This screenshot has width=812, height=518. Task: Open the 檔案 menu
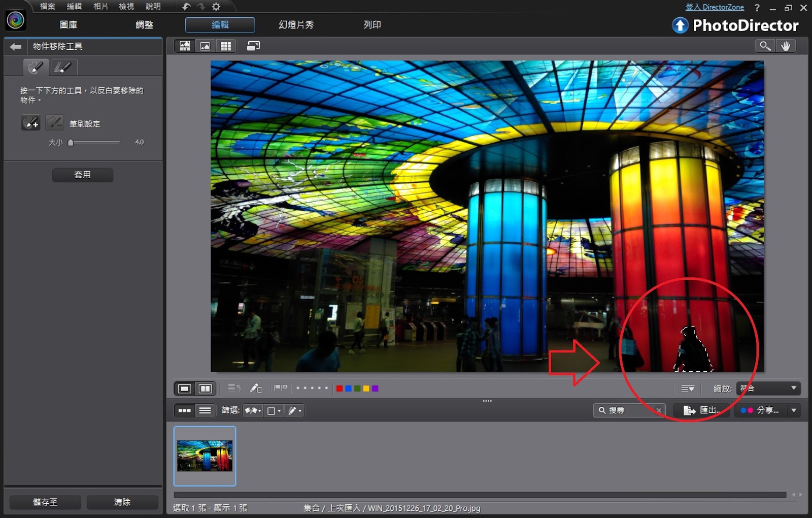point(47,7)
